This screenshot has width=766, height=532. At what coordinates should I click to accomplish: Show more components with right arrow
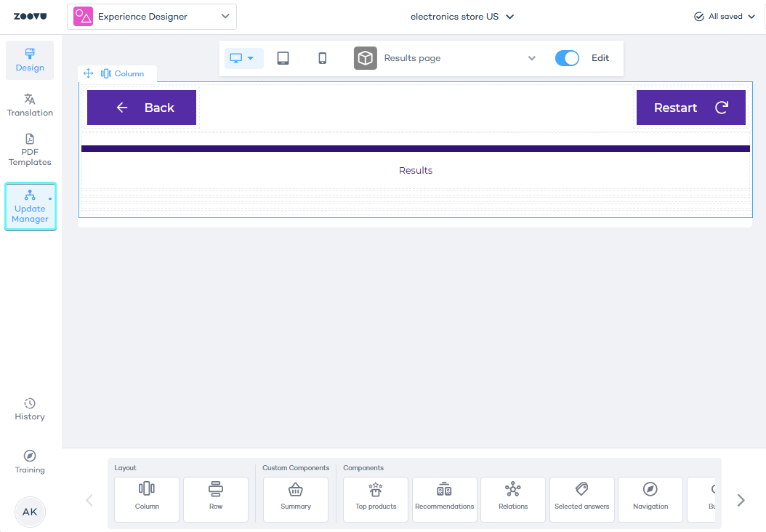pos(741,500)
